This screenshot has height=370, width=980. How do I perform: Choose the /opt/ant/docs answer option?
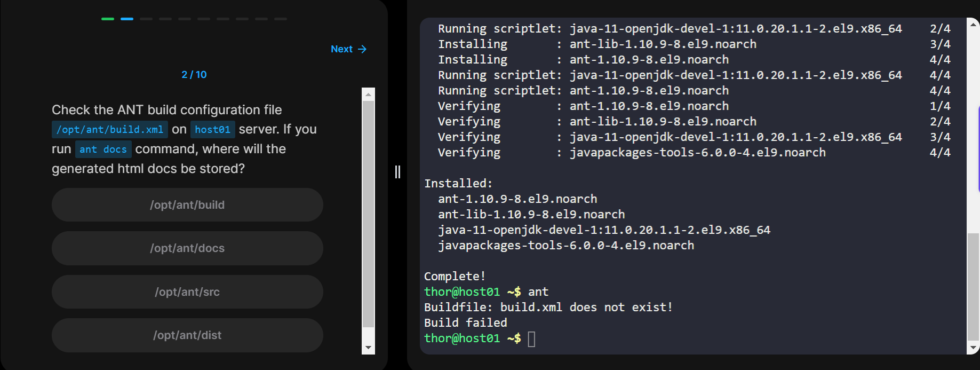pyautogui.click(x=187, y=248)
